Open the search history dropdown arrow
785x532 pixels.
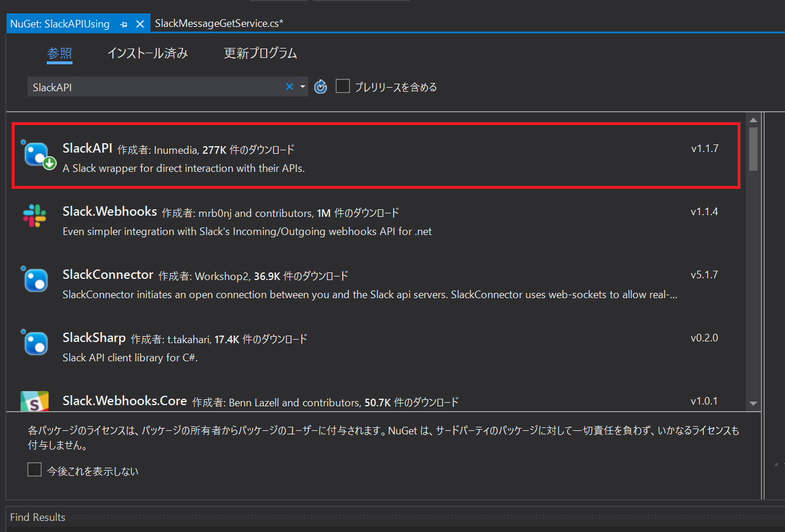pyautogui.click(x=302, y=86)
